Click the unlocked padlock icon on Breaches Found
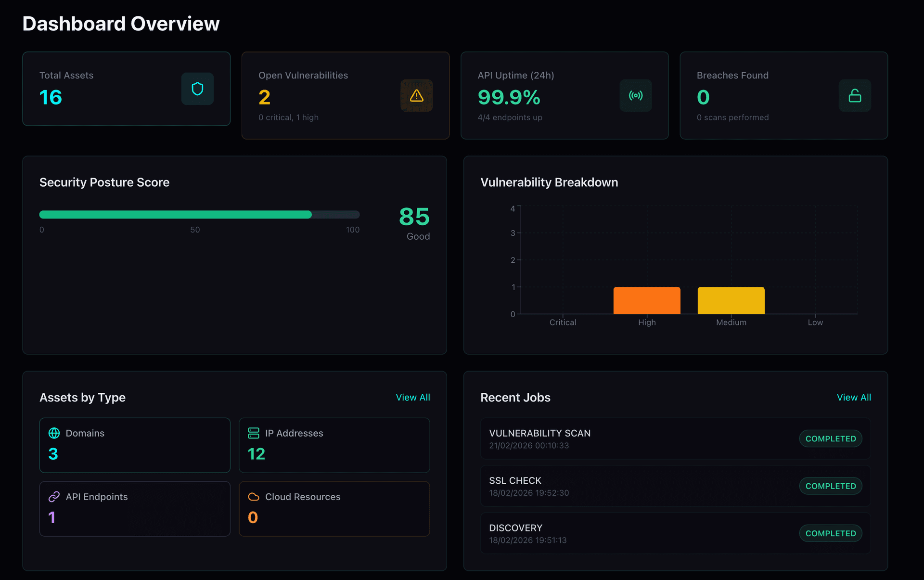The image size is (924, 580). coord(855,95)
